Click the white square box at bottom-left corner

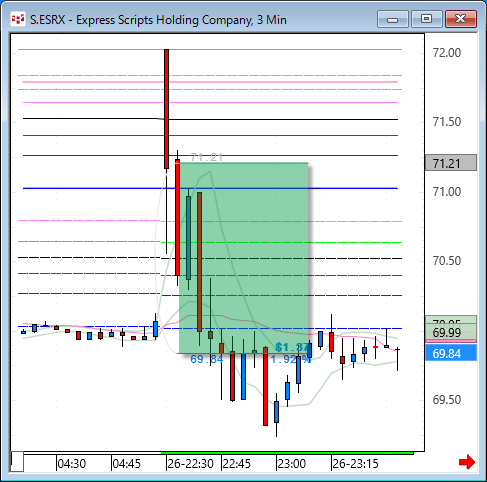point(17,461)
